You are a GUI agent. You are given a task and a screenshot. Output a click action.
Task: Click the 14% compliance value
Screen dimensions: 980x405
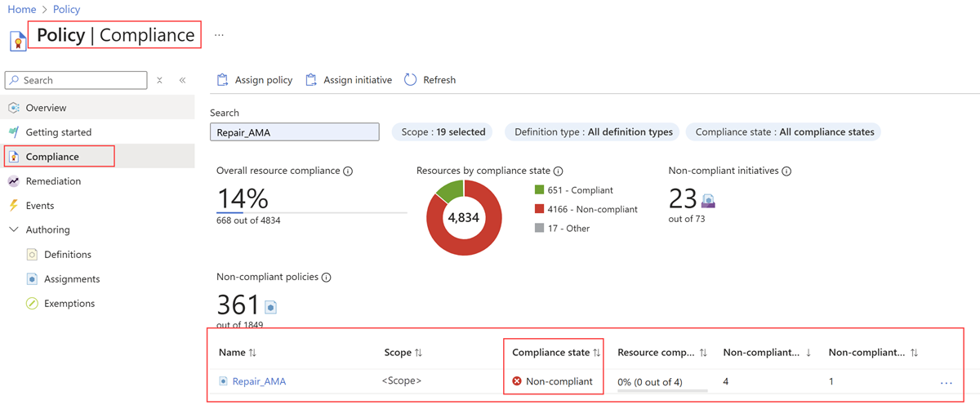[x=243, y=198]
